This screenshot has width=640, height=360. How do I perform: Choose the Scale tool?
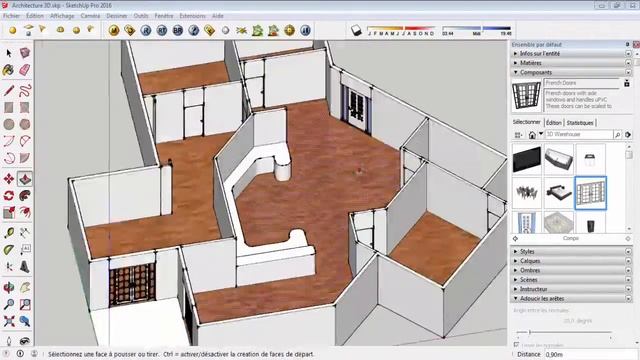(9, 212)
